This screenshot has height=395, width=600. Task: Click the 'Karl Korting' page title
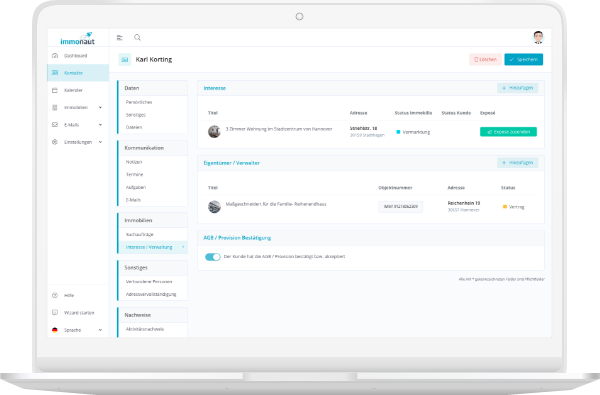point(154,60)
